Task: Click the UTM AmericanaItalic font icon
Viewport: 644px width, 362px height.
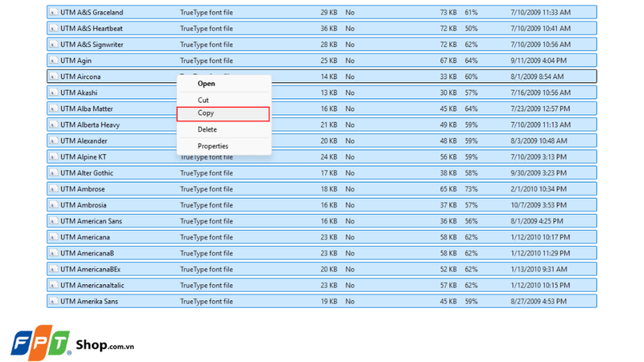Action: [53, 285]
